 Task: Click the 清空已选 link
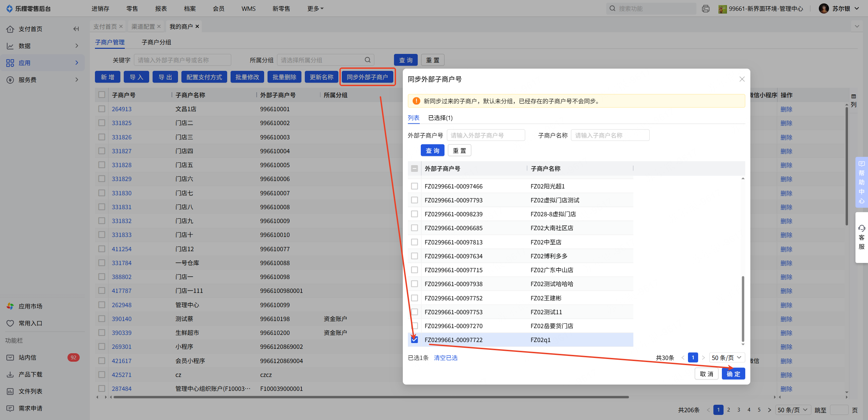coord(446,358)
